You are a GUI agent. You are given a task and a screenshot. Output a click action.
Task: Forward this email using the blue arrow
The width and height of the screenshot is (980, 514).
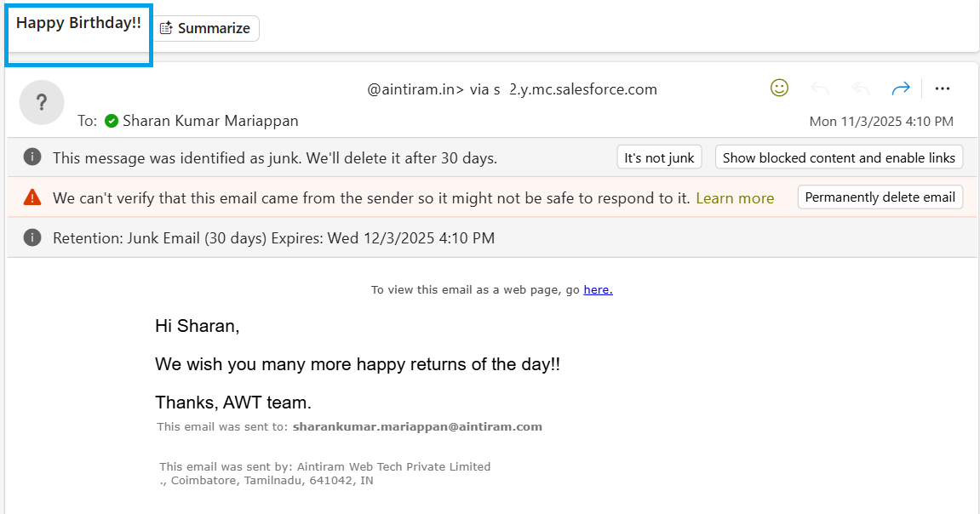pos(900,89)
